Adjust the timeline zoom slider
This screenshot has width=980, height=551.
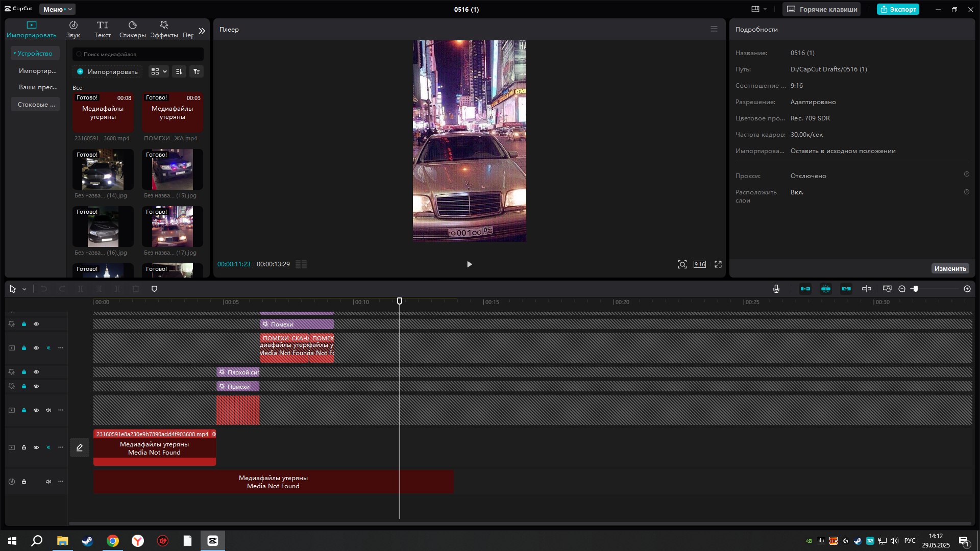pyautogui.click(x=916, y=289)
